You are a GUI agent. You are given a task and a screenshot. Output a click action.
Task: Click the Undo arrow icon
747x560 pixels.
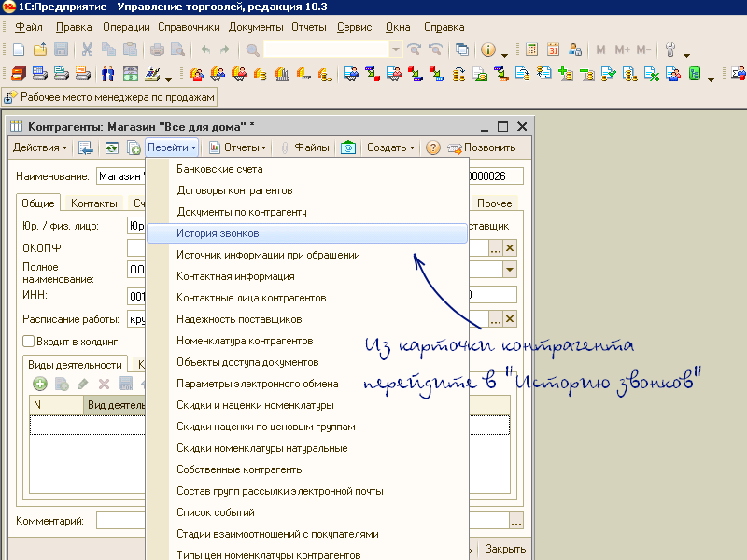click(205, 49)
